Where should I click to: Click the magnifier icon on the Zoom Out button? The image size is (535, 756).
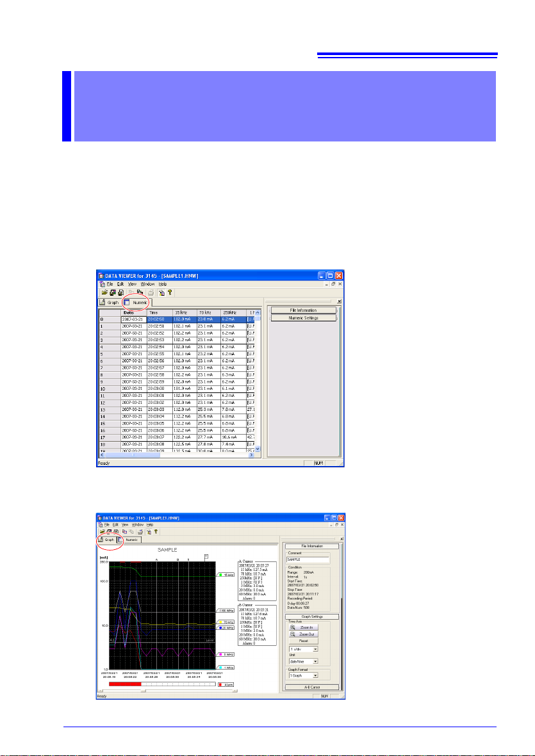coord(293,634)
